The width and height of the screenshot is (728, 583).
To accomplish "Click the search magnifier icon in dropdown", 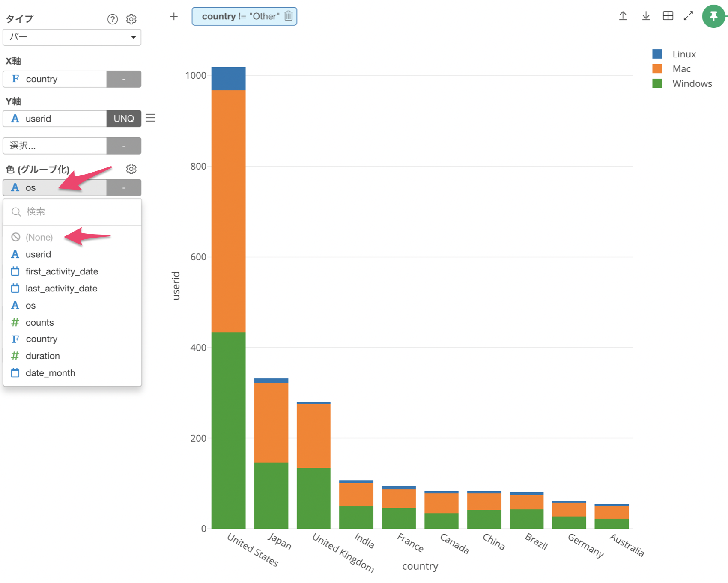I will coord(16,212).
